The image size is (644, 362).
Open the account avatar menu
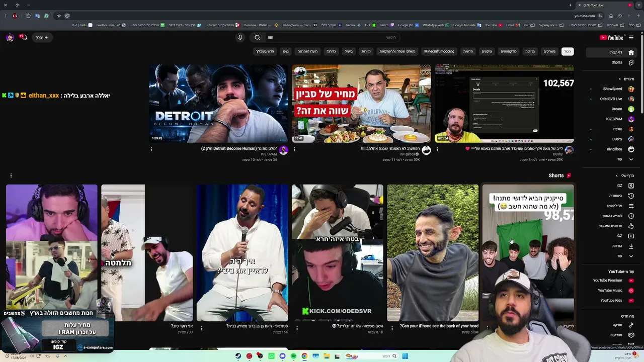(x=10, y=37)
